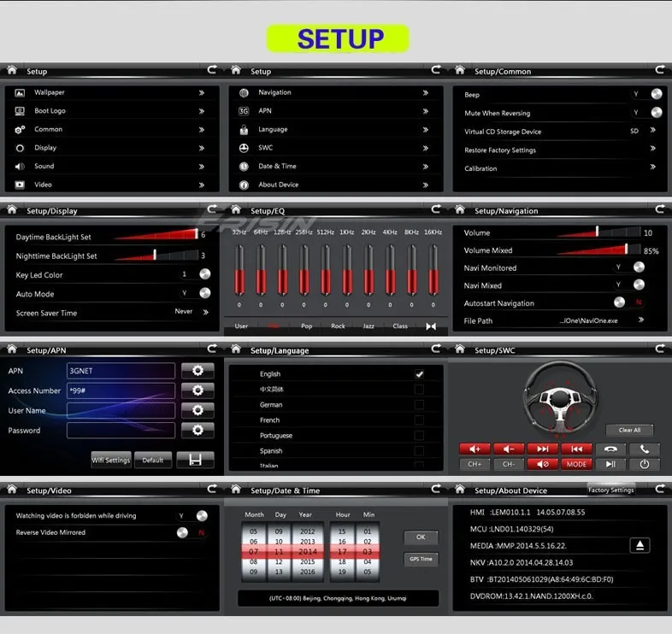Toggle Key Led Color knob

click(205, 274)
